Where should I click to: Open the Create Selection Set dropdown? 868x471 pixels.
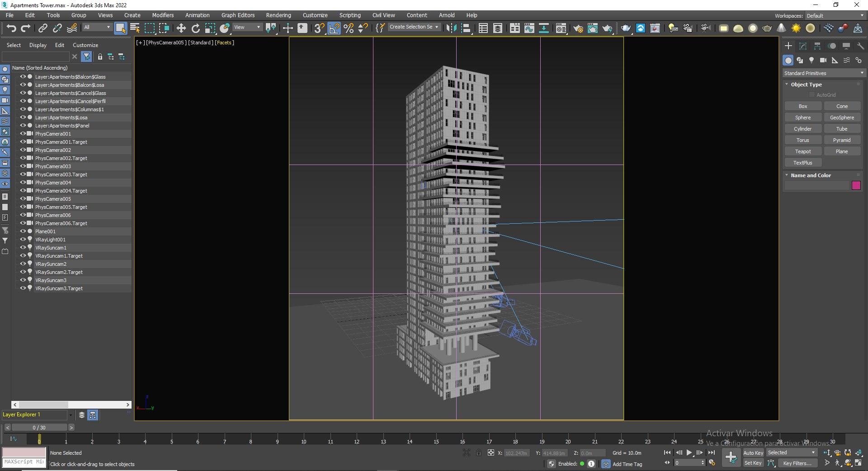tap(414, 27)
